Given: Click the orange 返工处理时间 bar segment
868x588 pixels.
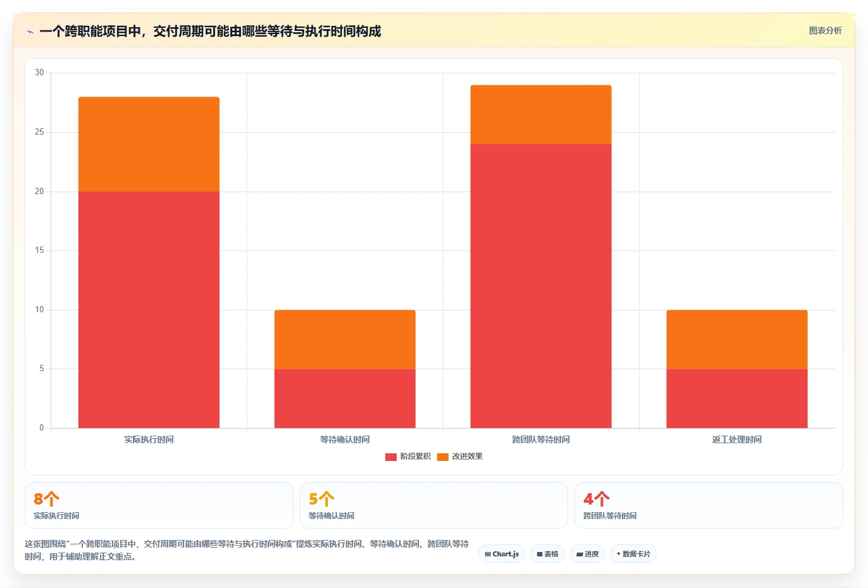Looking at the screenshot, I should (737, 340).
